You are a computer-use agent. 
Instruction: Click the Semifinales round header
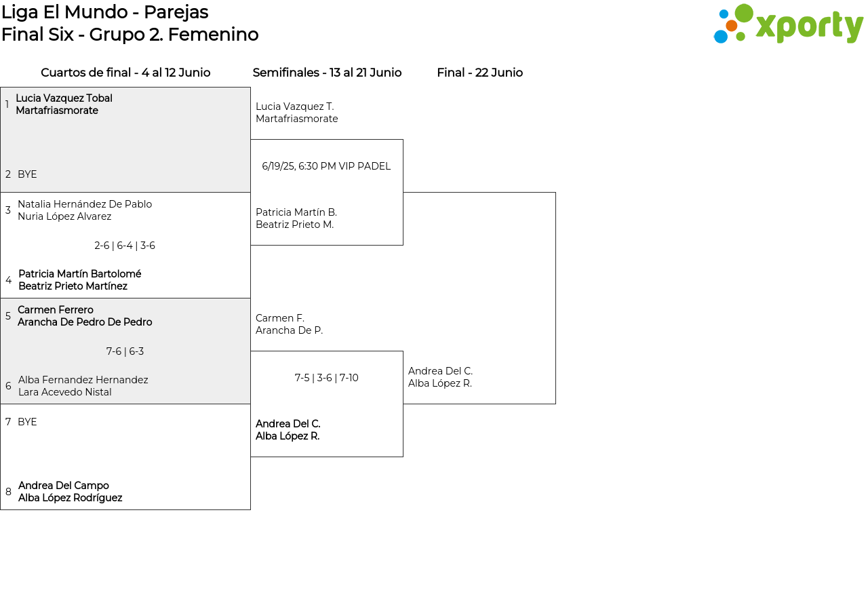coord(327,73)
